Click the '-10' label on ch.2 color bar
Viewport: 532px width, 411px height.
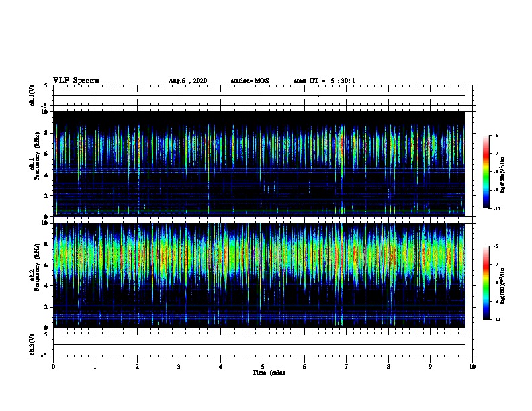click(x=496, y=320)
